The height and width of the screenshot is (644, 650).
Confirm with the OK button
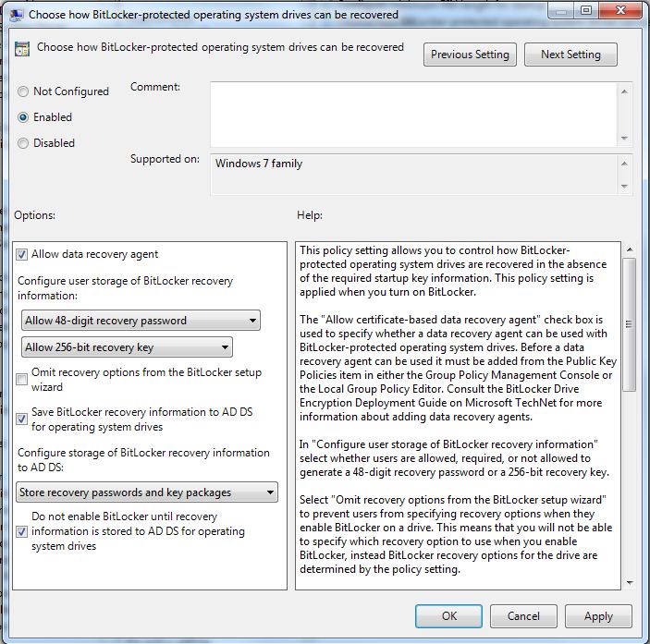click(x=449, y=616)
